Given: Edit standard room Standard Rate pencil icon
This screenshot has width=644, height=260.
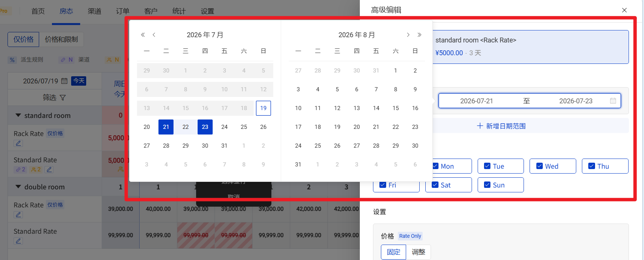Looking at the screenshot, I should click(49, 169).
